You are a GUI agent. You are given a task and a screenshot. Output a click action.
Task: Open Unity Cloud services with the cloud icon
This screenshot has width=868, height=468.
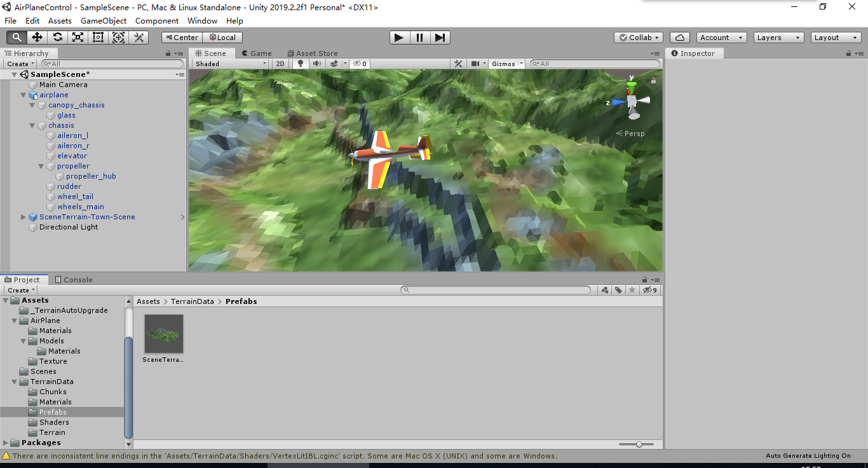[x=679, y=38]
